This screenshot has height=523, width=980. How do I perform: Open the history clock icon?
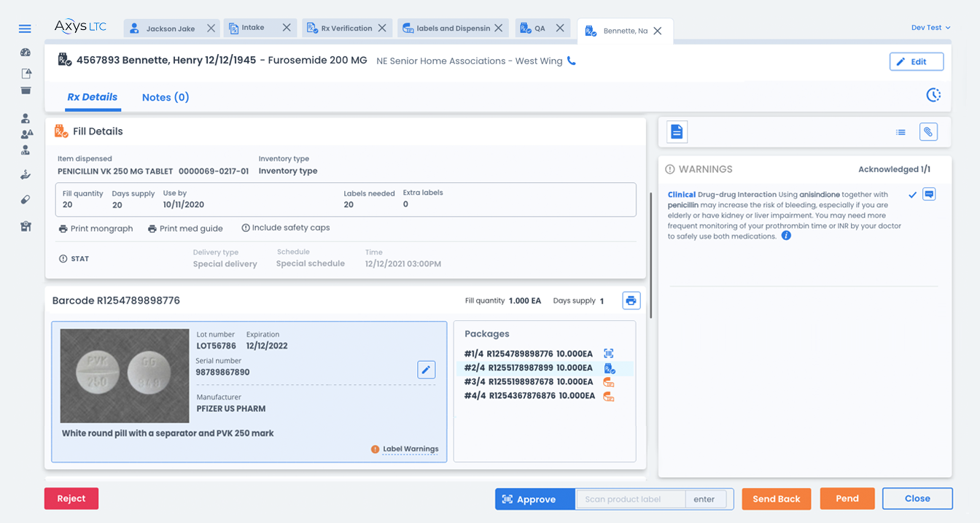coord(933,95)
